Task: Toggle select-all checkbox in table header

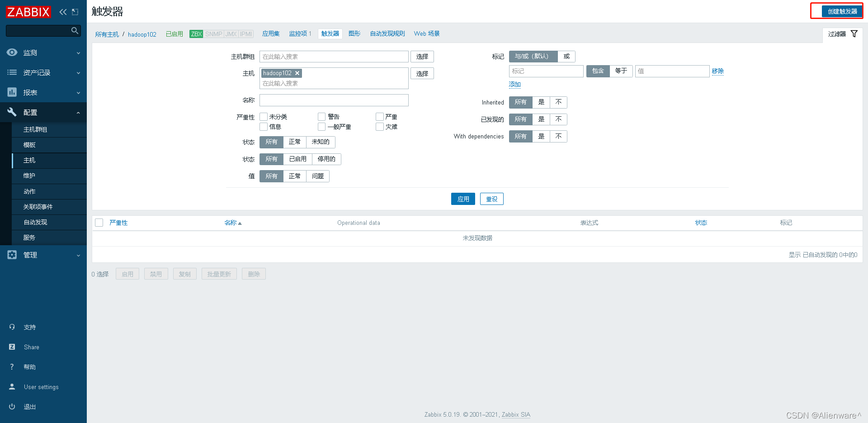Action: 99,223
